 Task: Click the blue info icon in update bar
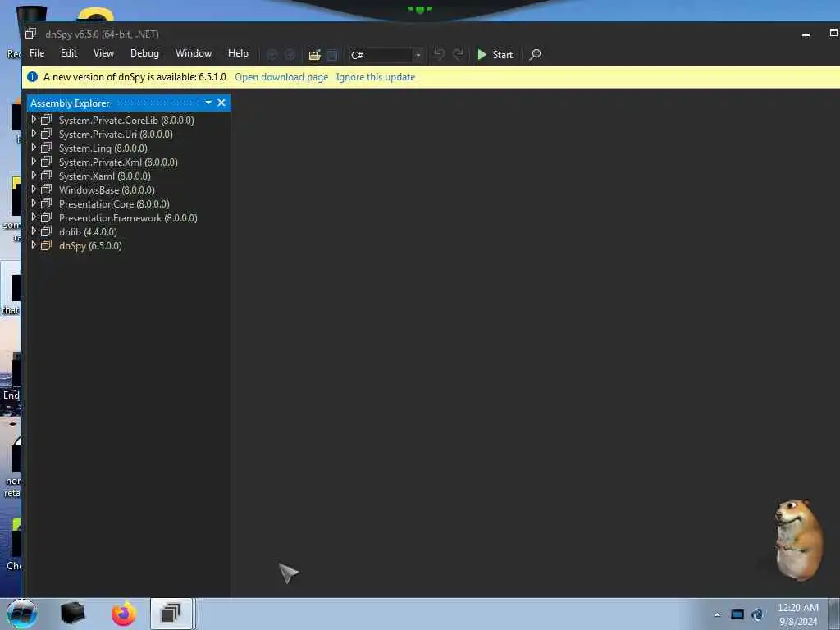click(32, 76)
